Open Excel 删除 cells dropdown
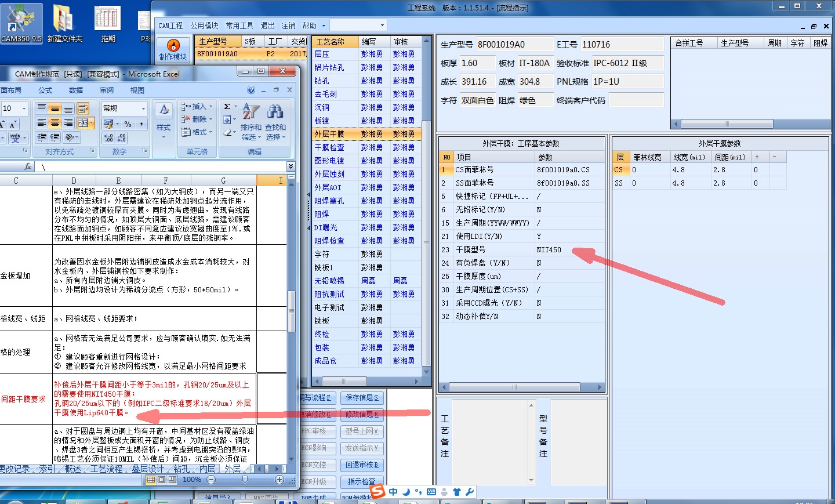Viewport: 835px width, 504px height. 197,119
